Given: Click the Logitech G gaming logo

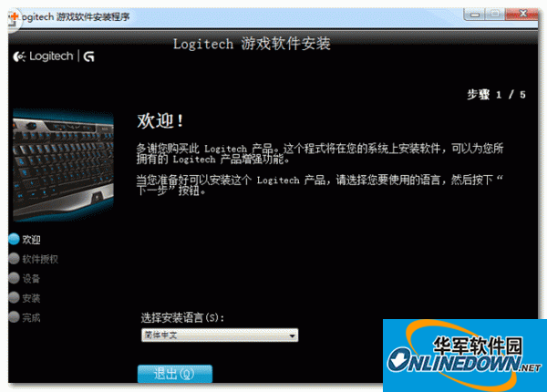Looking at the screenshot, I should [x=89, y=57].
